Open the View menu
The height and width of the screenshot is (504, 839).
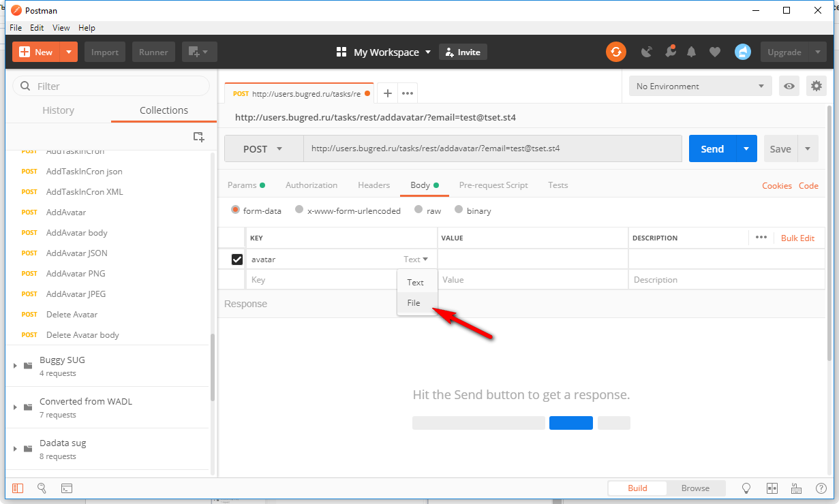pos(61,28)
